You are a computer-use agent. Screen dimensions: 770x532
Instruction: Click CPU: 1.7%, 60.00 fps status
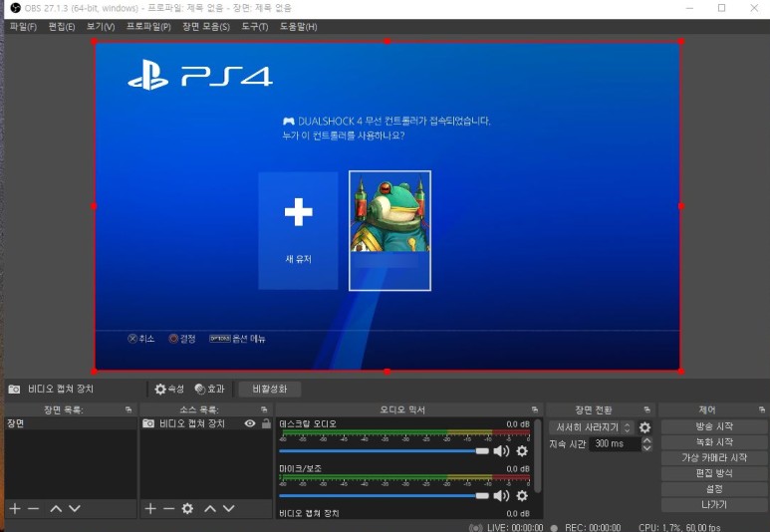click(x=679, y=528)
